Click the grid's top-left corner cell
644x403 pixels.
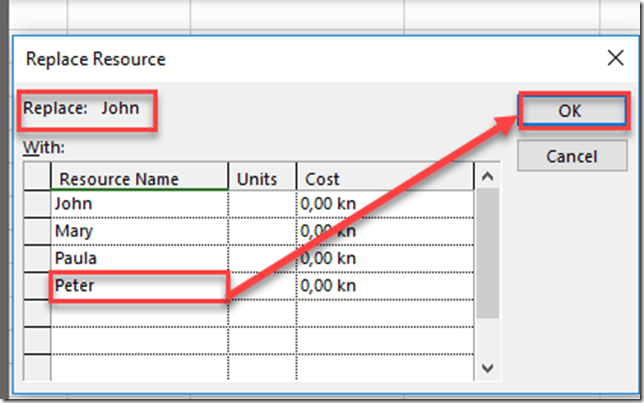(37, 179)
